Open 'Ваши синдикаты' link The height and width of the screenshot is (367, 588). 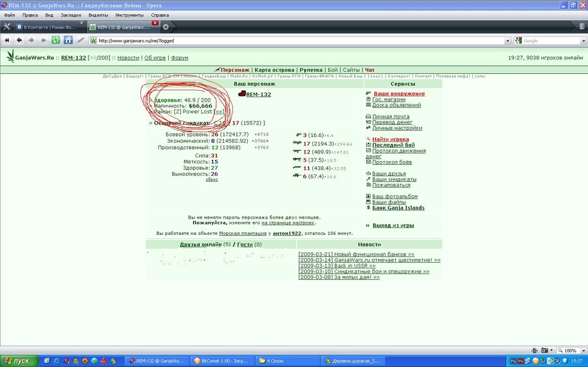394,179
